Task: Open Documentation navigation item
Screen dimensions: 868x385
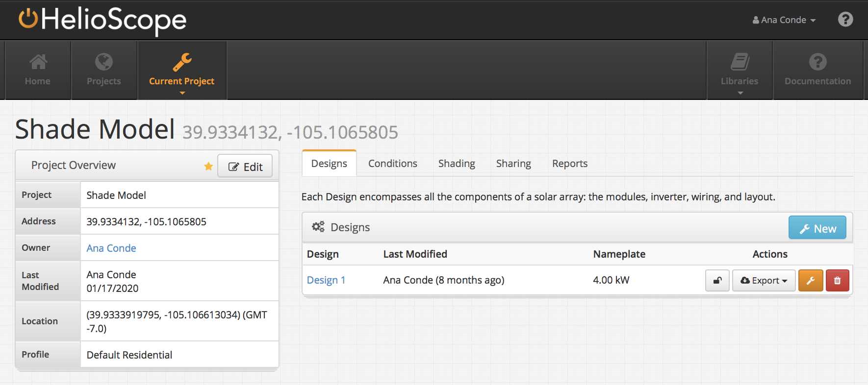Action: pyautogui.click(x=817, y=70)
